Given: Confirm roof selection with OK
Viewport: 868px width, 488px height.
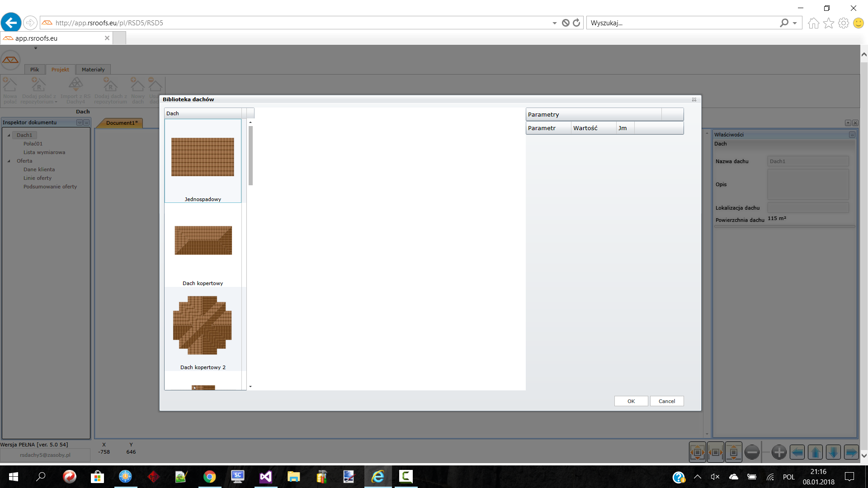Looking at the screenshot, I should (x=631, y=401).
